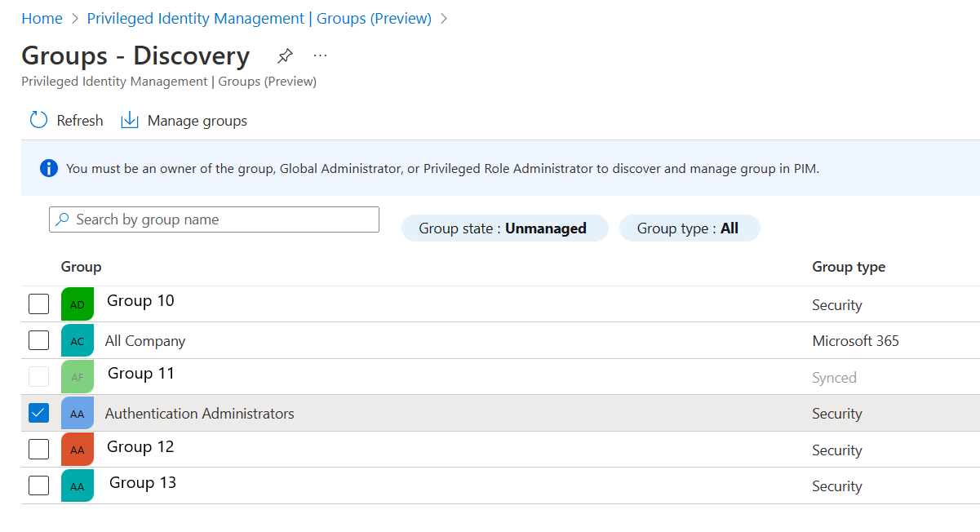Open Privileged Identity Management Groups breadcrumb
The height and width of the screenshot is (532, 980).
[259, 19]
